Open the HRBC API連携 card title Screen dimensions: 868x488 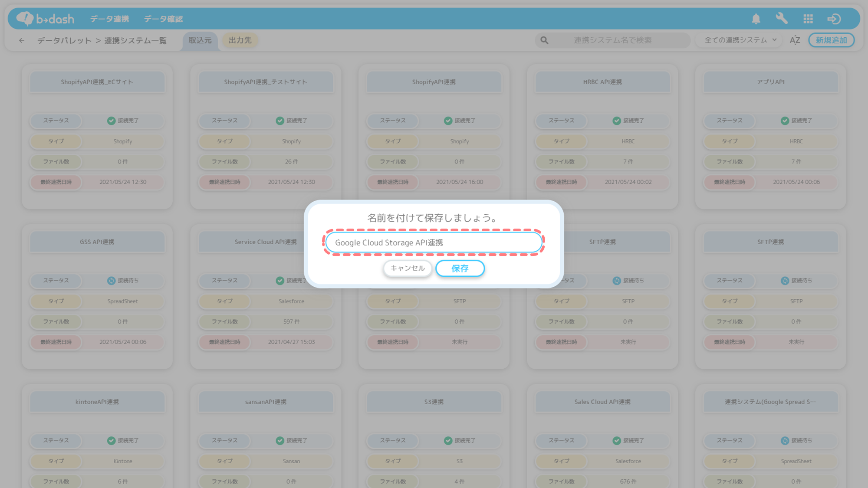click(602, 82)
